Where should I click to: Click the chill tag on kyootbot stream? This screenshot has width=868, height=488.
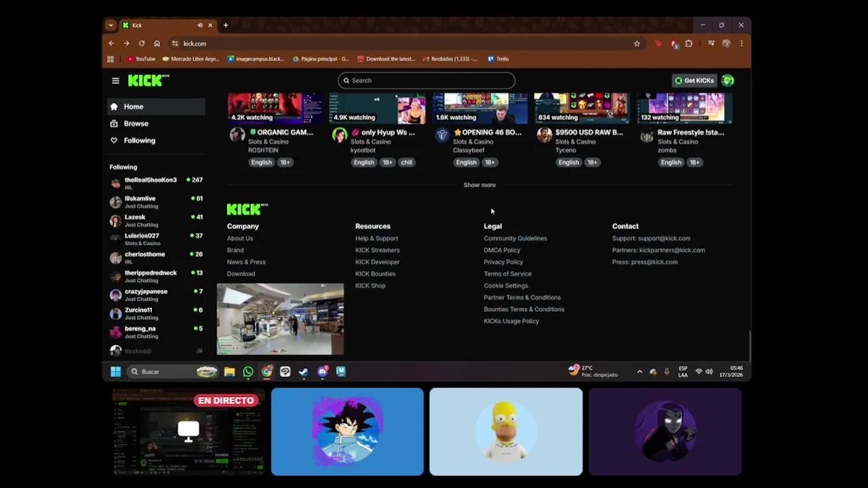[406, 163]
